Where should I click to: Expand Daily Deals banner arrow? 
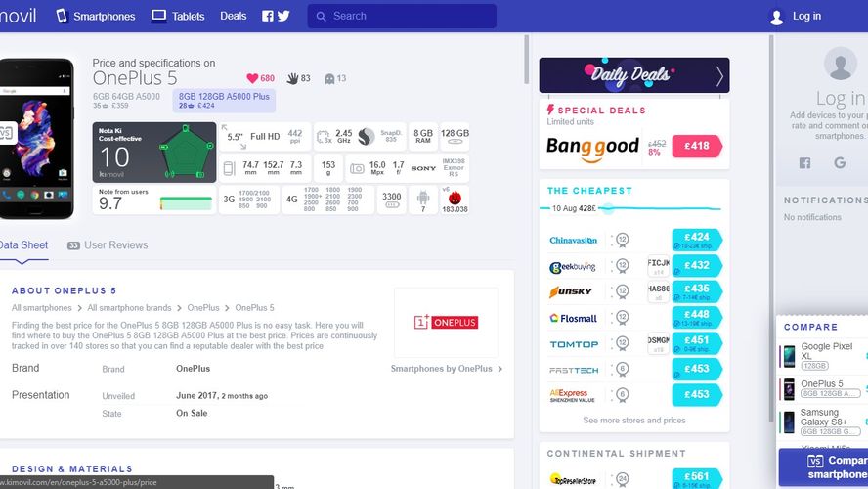point(719,76)
